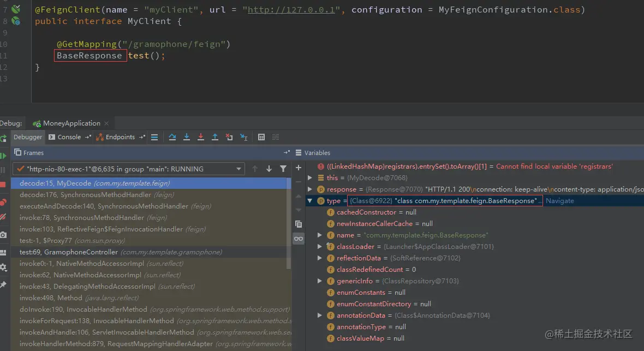Click the gutter icon beside interface MyClient
The image size is (644, 351).
pos(16,21)
